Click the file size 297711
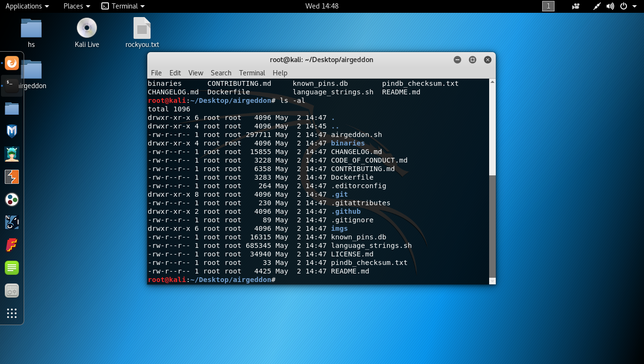 (259, 135)
